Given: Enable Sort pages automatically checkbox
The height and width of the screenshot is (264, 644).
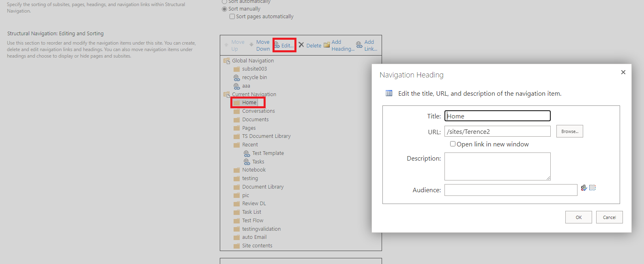Looking at the screenshot, I should click(x=232, y=17).
